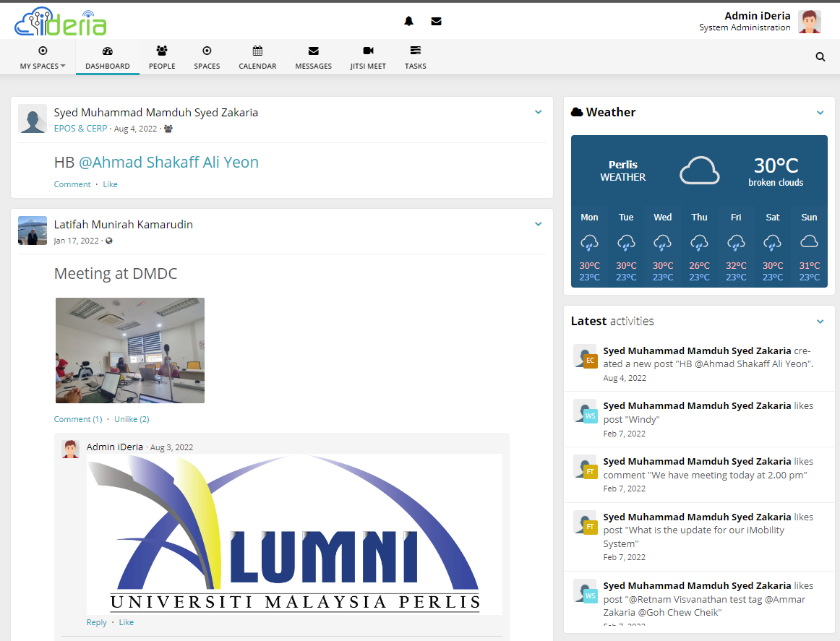Open the Messages menu item
Image resolution: width=840 pixels, height=641 pixels.
[313, 57]
